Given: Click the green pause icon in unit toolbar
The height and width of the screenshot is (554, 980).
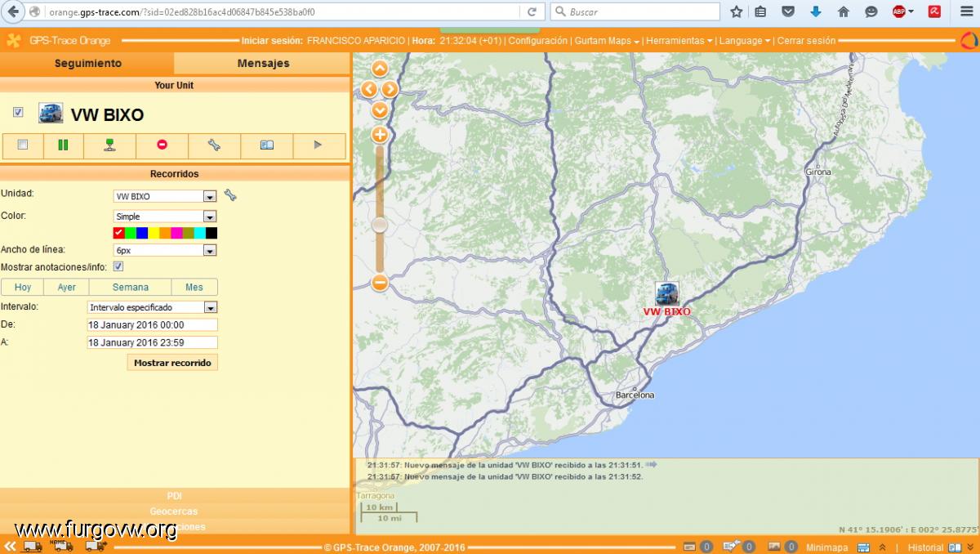Looking at the screenshot, I should (63, 145).
